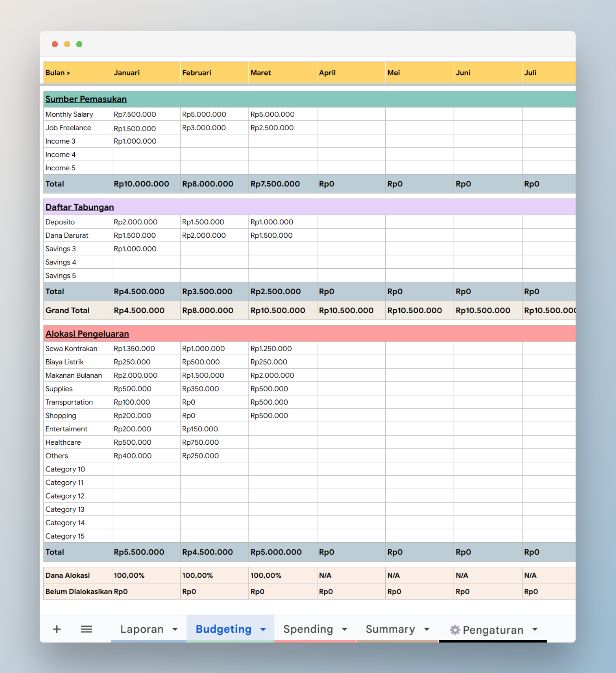This screenshot has width=616, height=673.
Task: Select Job Freelance February cell Rp3.000.000
Action: pyautogui.click(x=214, y=128)
